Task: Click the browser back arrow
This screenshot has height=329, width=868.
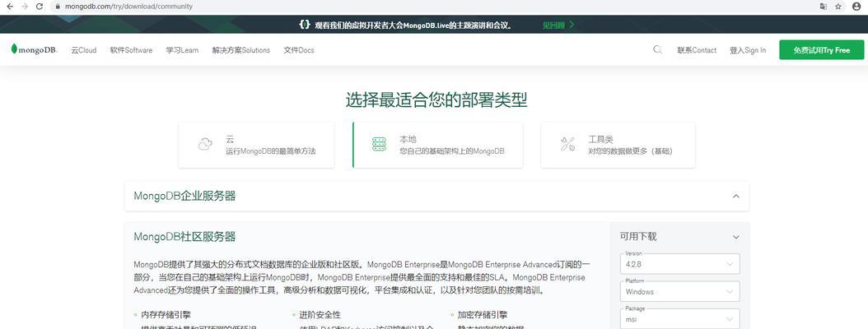Action: (x=9, y=7)
